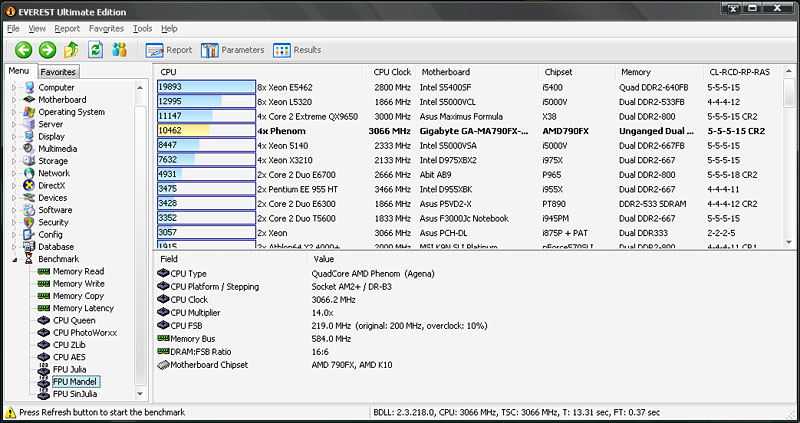Click the Refresh icon in toolbar
This screenshot has width=800, height=423.
pos(95,49)
